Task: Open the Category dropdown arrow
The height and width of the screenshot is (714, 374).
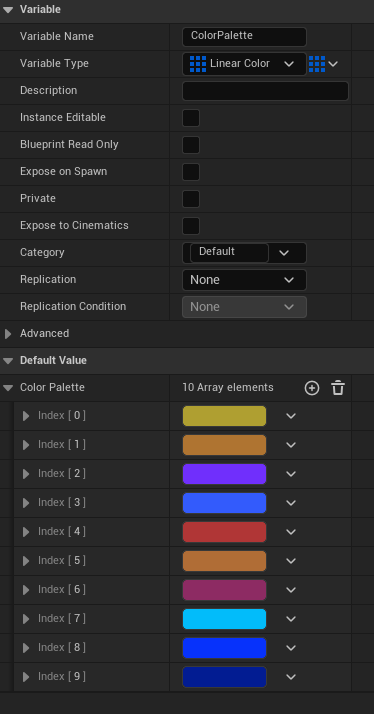Action: [284, 253]
